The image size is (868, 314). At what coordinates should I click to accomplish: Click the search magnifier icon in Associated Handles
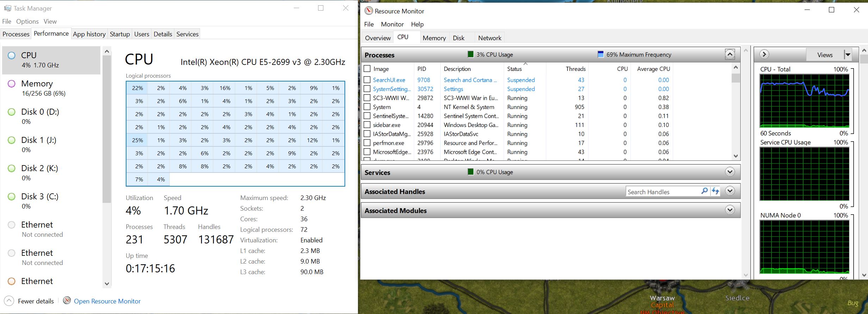coord(705,191)
